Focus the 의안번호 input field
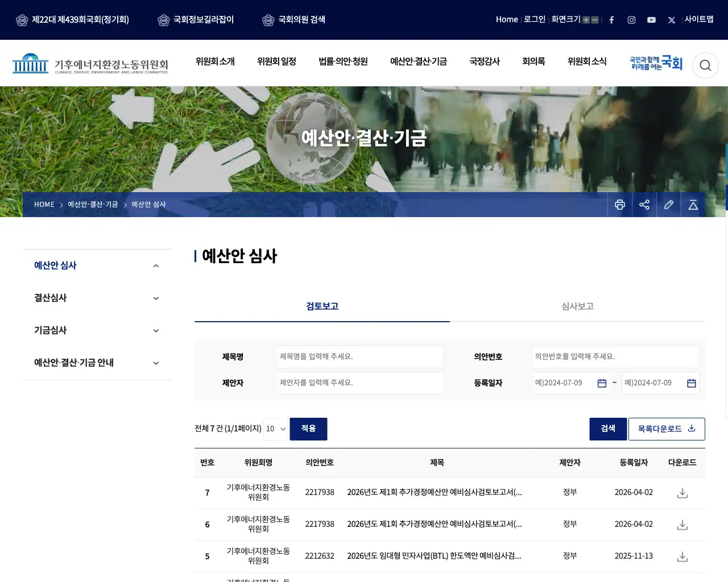Image resolution: width=728 pixels, height=582 pixels. pyautogui.click(x=616, y=357)
